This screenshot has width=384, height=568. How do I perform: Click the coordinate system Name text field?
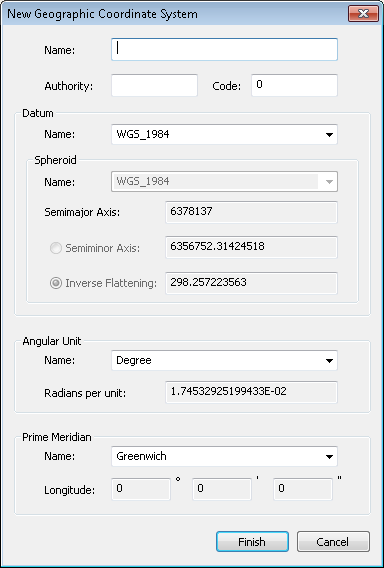click(224, 49)
